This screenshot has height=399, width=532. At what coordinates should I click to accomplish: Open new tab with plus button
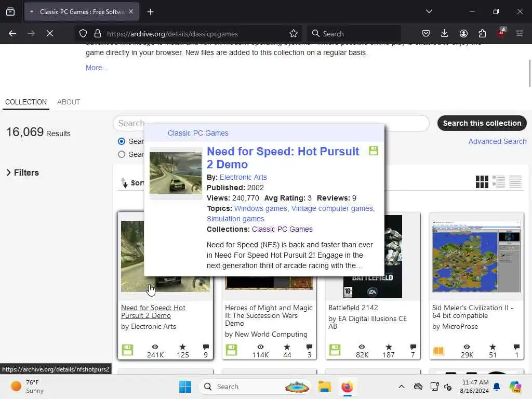pyautogui.click(x=150, y=12)
